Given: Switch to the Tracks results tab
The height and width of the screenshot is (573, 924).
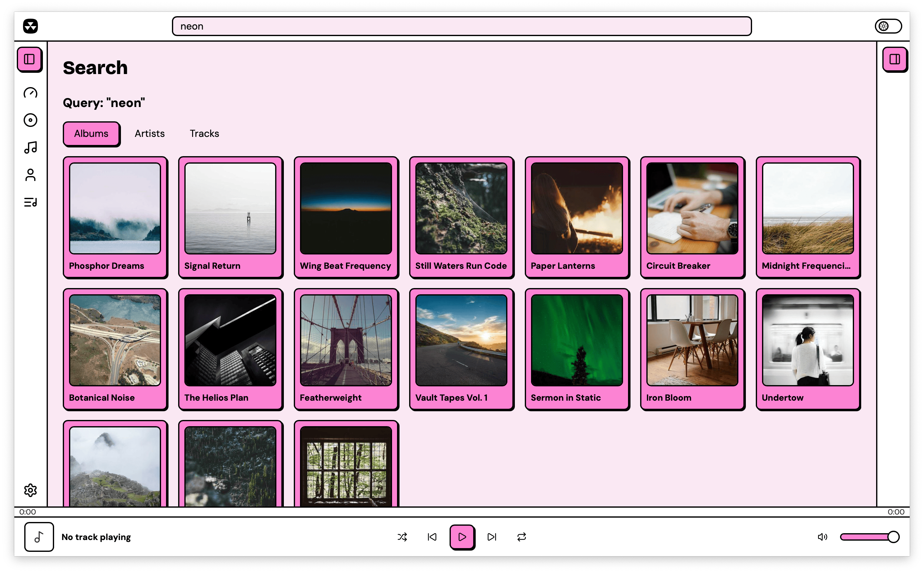Looking at the screenshot, I should tap(205, 133).
